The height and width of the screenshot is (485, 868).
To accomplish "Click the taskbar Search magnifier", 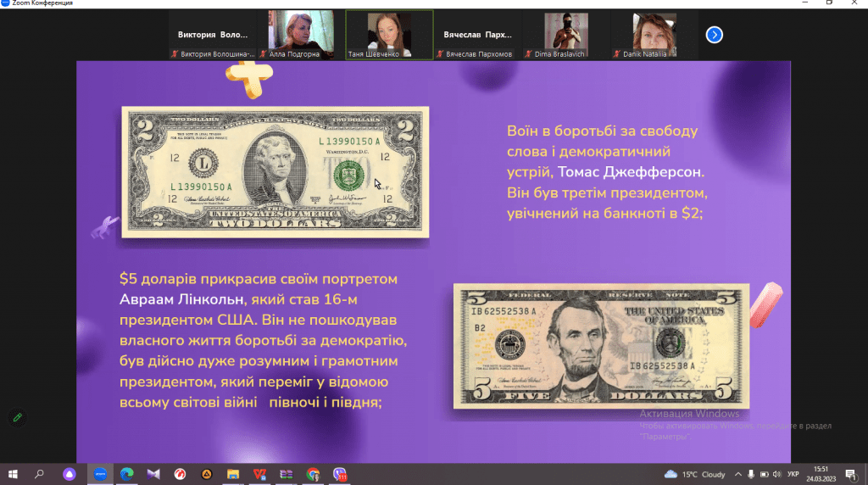I will coord(39,474).
